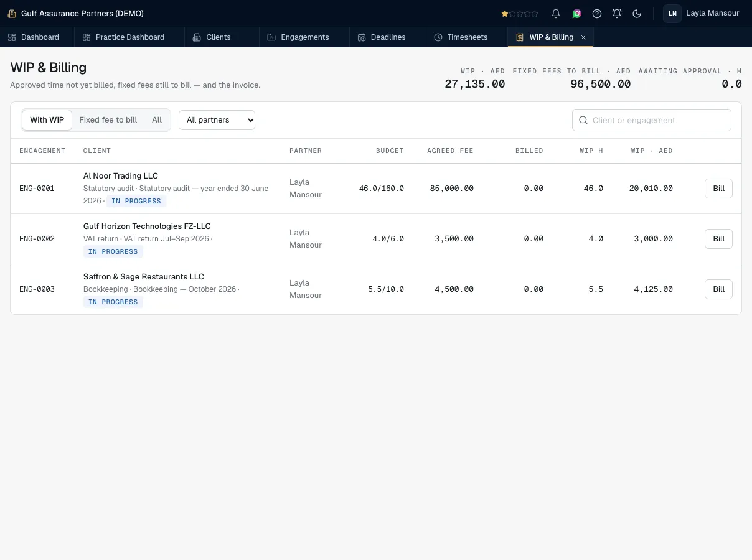752x560 pixels.
Task: Click the 5.5/10.0 budget value
Action: (386, 289)
